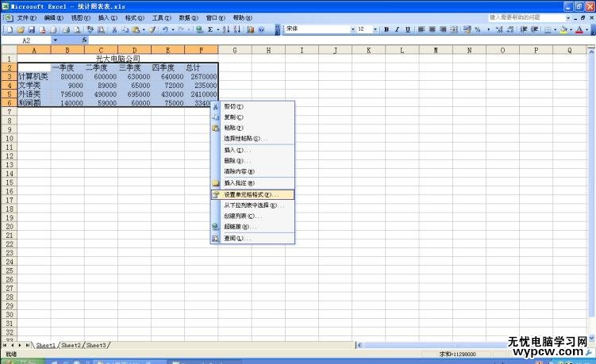
Task: Activate the Format Painter brush
Action: pos(152,29)
